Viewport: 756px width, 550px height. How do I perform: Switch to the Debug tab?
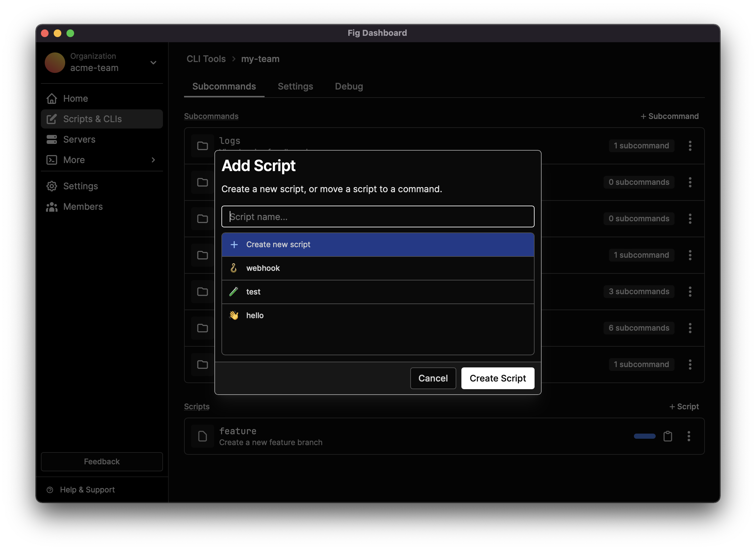click(349, 86)
